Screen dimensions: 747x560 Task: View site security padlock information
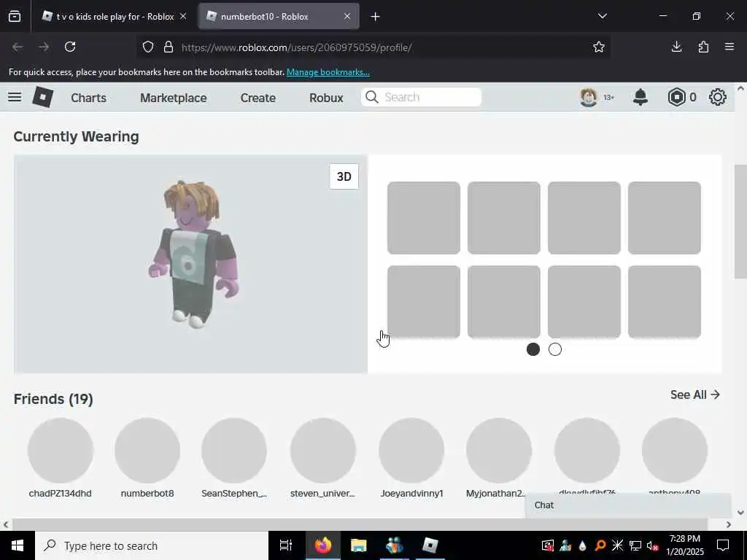[169, 47]
